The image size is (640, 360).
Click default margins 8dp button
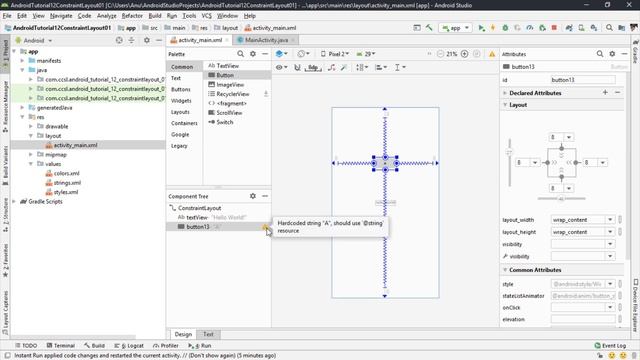(313, 67)
